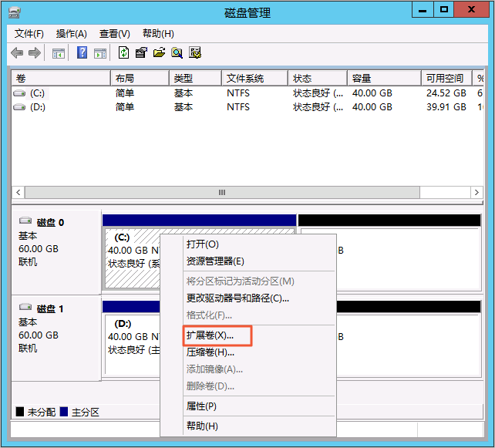Viewport: 495px width, 448px height.
Task: Click the green Refresh toolbar icon
Action: point(123,53)
